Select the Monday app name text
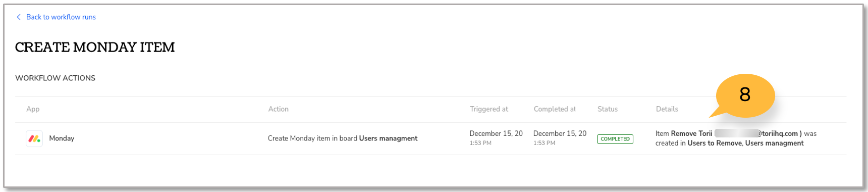This screenshot has height=192, width=868. (62, 138)
